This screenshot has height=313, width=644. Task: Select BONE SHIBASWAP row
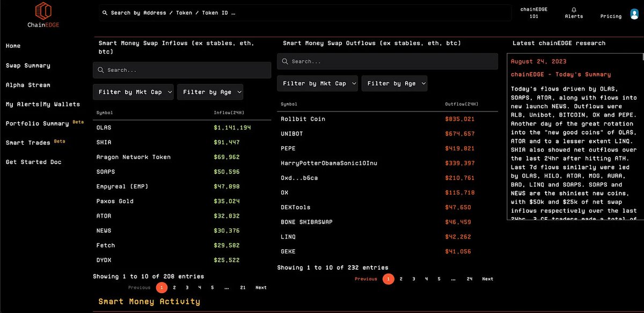pos(387,222)
